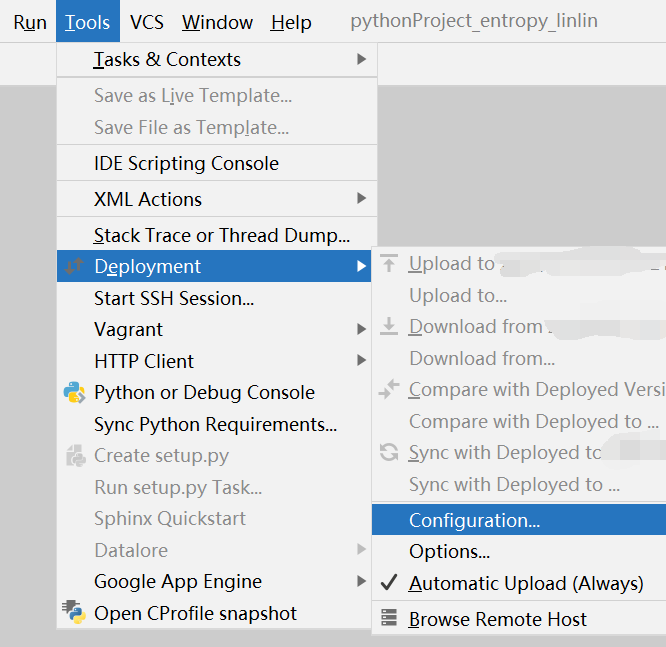Screen dimensions: 666x647
Task: Click the Compare with Deployed Version icon
Action: [389, 389]
